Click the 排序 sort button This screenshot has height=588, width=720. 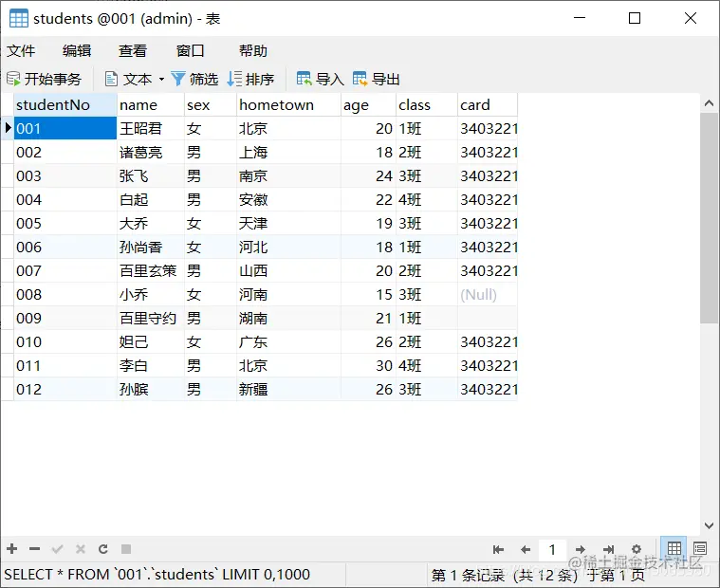point(250,79)
